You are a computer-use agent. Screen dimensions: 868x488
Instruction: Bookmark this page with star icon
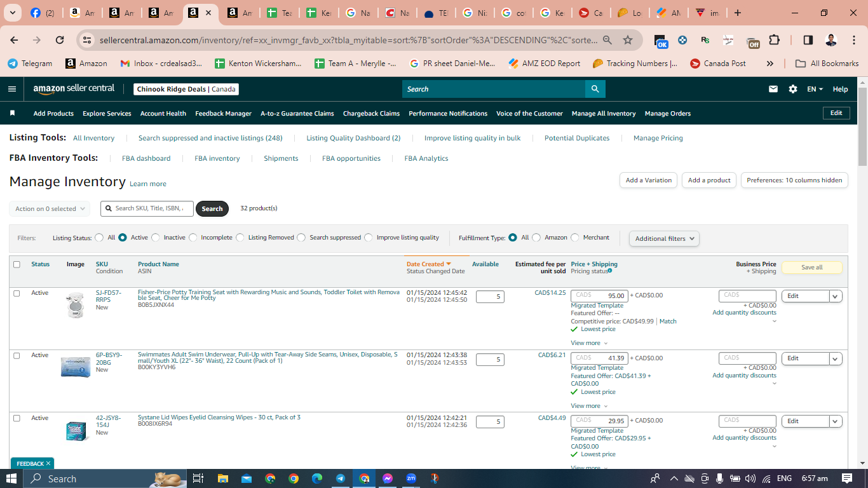[x=628, y=40]
